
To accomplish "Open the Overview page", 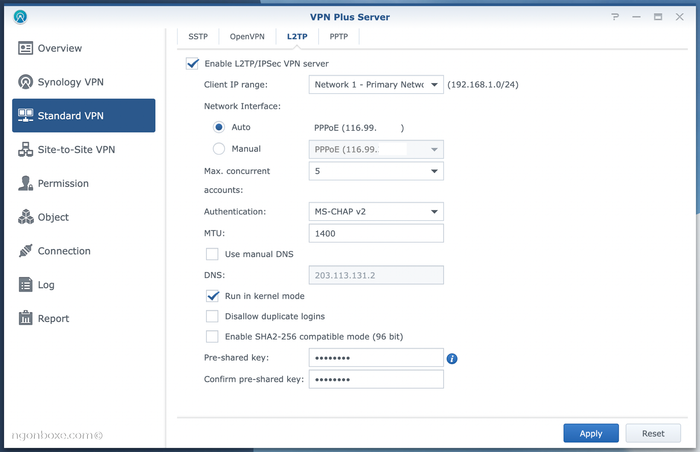I will pos(83,48).
